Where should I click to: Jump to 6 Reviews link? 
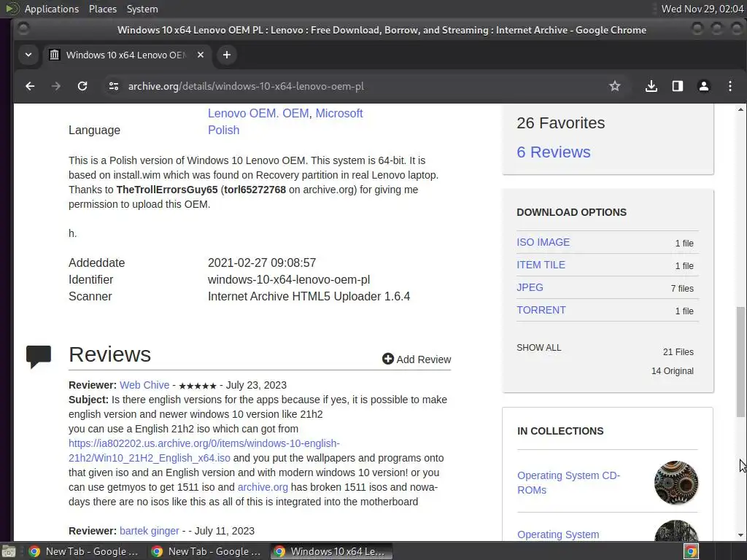tap(554, 152)
